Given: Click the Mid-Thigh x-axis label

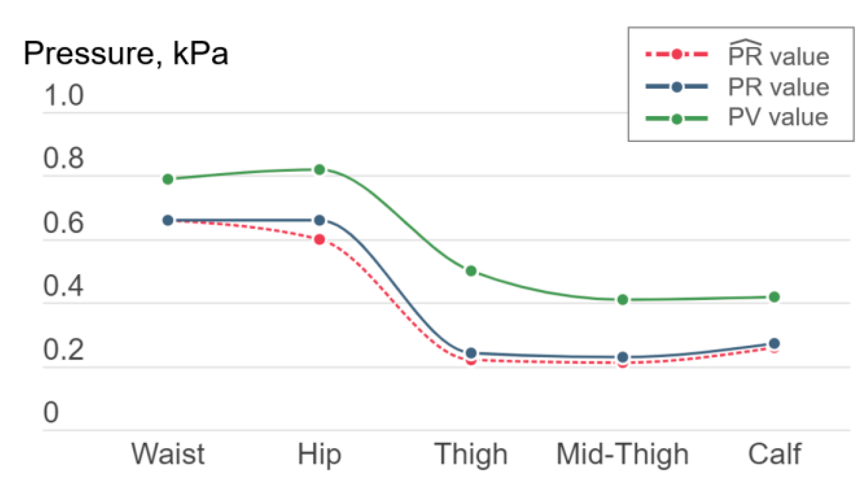Looking at the screenshot, I should [622, 454].
